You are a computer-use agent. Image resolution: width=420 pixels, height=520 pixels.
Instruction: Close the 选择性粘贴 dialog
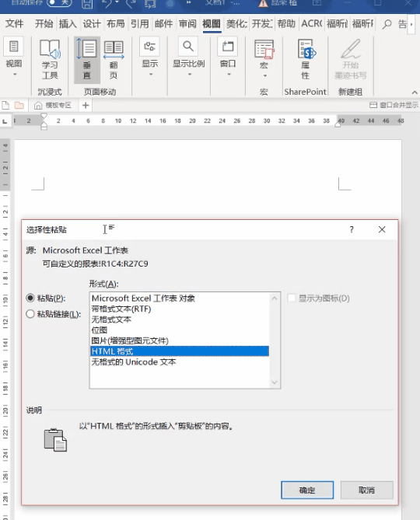pos(382,229)
